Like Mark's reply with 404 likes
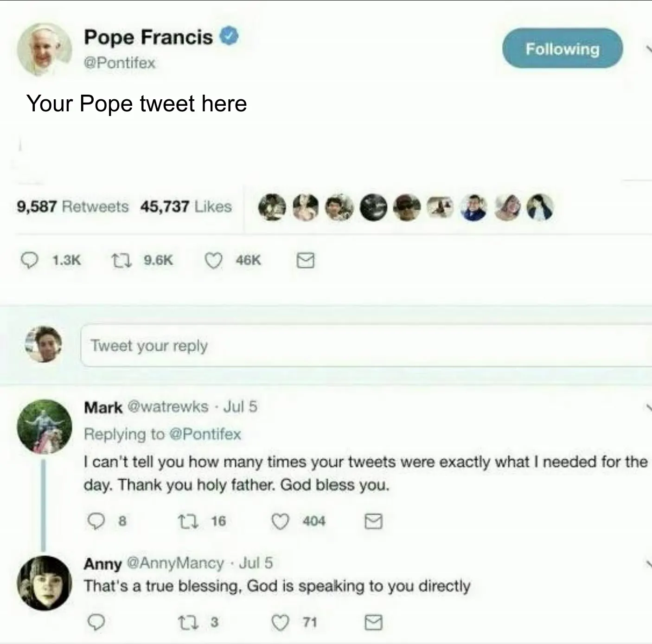The height and width of the screenshot is (644, 652). pos(280,522)
